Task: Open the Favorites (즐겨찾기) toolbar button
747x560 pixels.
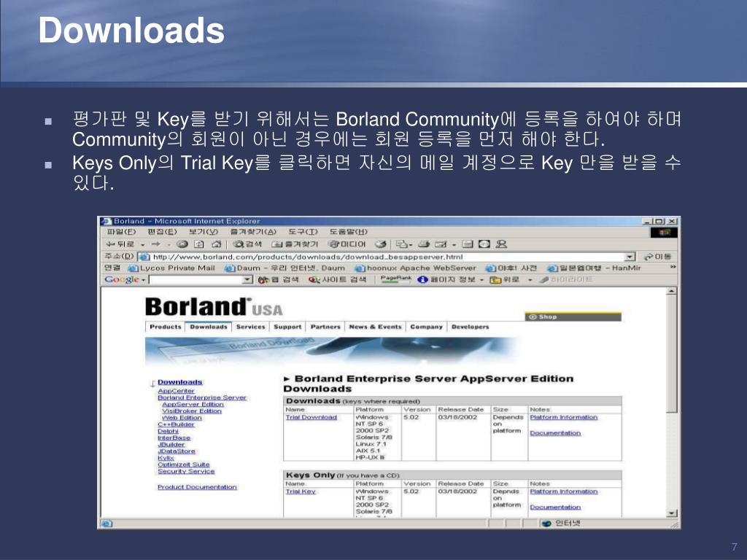Action: pos(295,244)
